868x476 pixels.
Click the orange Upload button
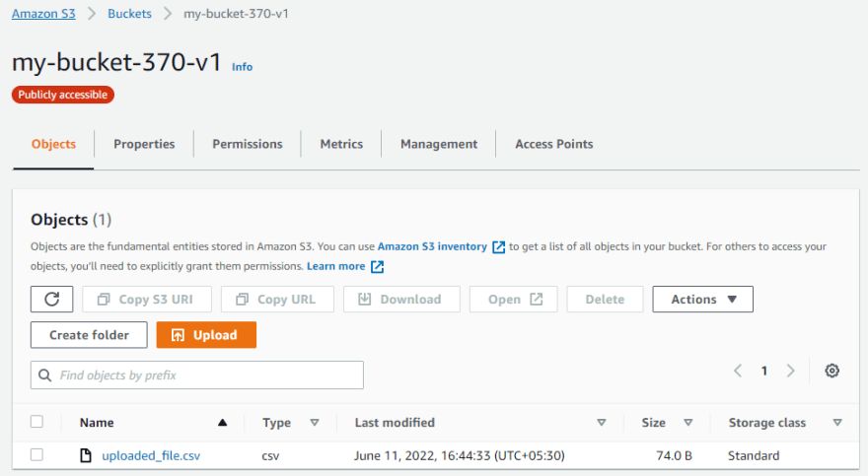pyautogui.click(x=206, y=335)
